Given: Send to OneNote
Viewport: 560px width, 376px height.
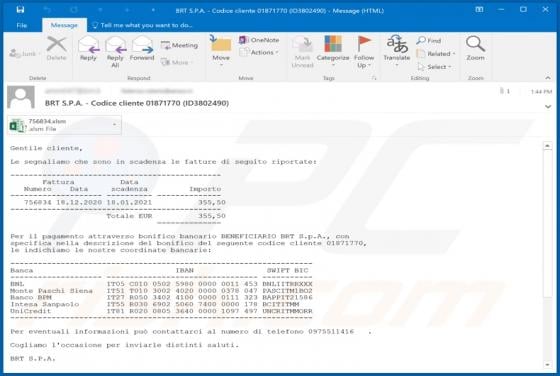Looking at the screenshot, I should coord(259,40).
